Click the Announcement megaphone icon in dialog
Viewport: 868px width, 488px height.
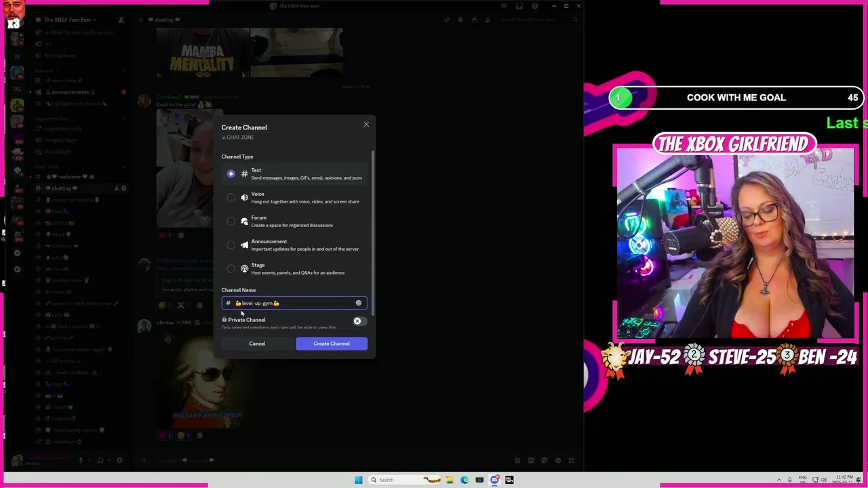coord(244,245)
